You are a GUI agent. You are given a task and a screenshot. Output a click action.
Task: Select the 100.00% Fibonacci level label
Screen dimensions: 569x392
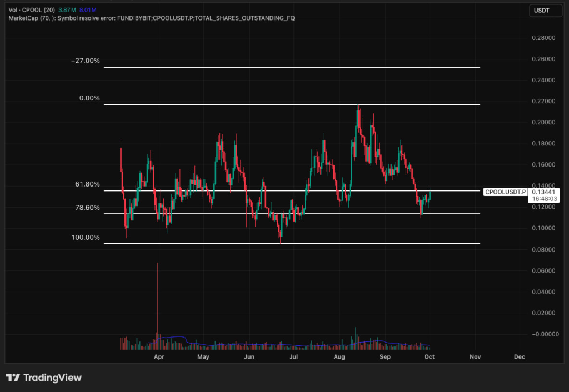pos(86,238)
